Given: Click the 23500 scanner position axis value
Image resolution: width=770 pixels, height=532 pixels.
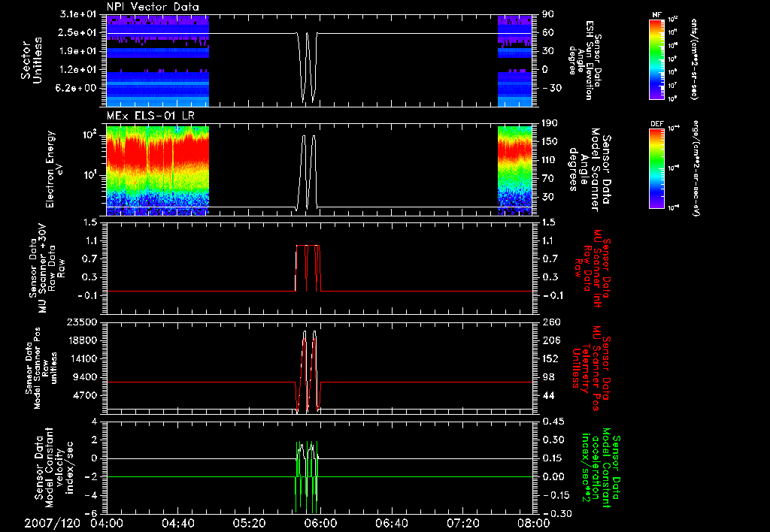Looking at the screenshot, I should (80, 322).
